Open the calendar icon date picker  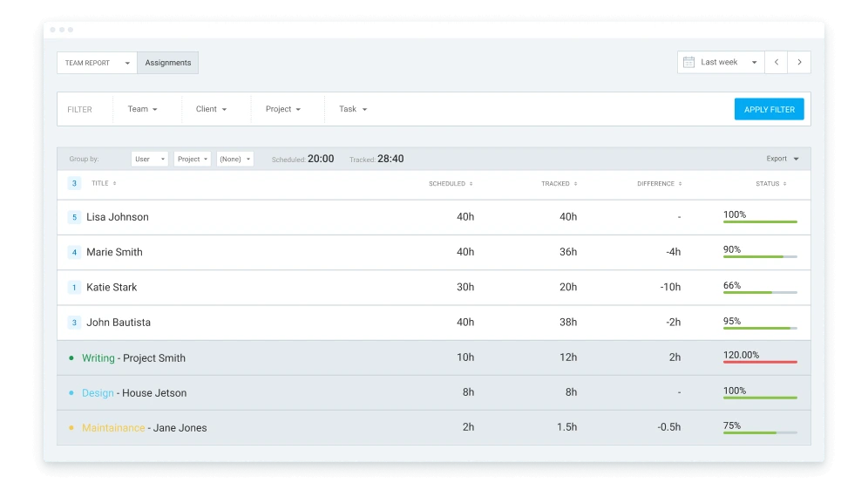[x=688, y=62]
